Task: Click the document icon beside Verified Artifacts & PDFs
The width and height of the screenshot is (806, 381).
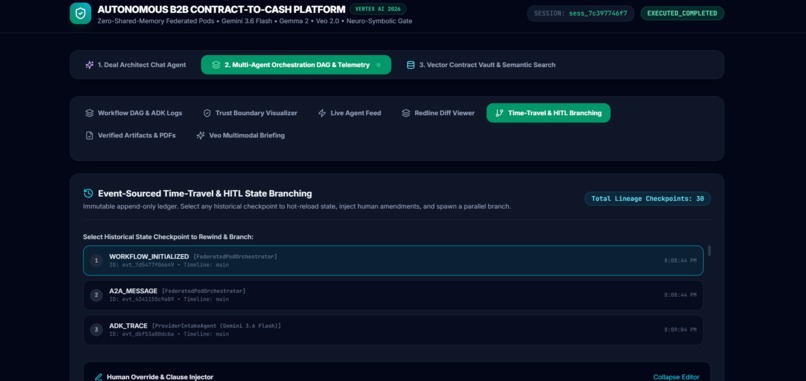Action: point(89,135)
